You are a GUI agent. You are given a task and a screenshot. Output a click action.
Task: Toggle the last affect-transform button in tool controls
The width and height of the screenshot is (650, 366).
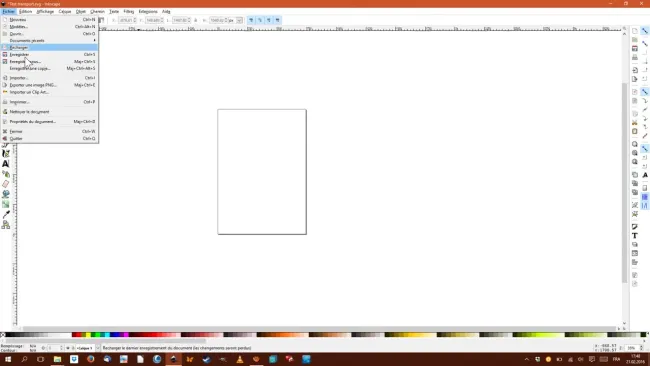278,20
